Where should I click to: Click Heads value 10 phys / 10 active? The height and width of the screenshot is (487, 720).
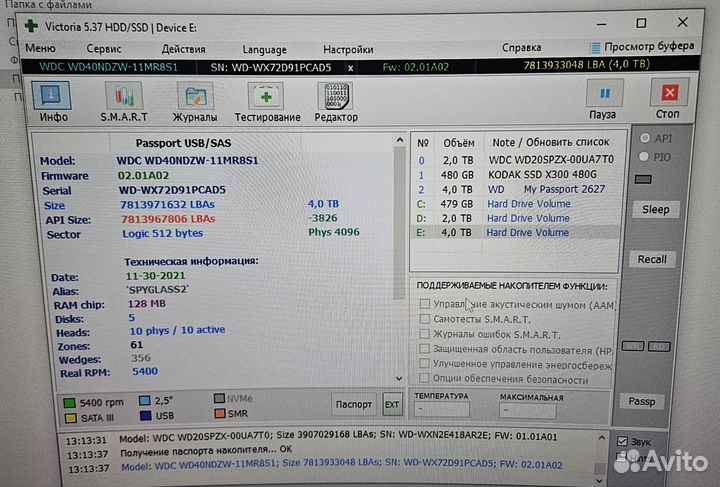(177, 330)
